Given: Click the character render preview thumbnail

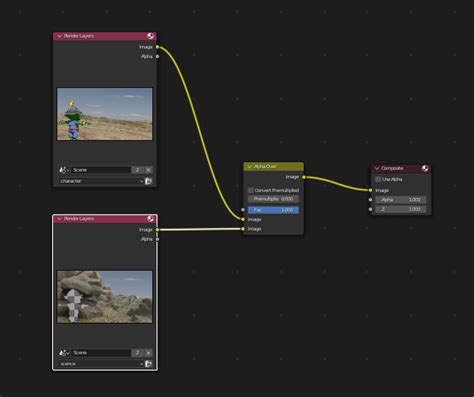Looking at the screenshot, I should click(105, 114).
